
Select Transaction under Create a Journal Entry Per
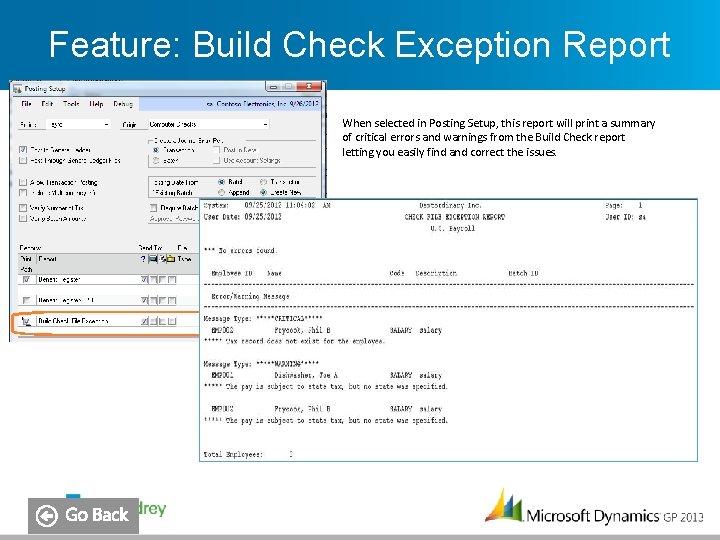coord(156,150)
